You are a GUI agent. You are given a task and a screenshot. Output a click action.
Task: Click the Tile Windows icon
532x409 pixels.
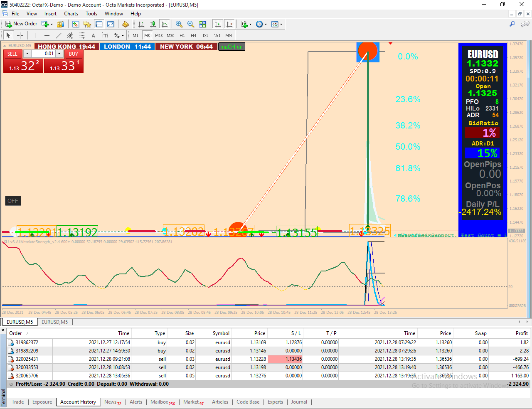click(202, 24)
